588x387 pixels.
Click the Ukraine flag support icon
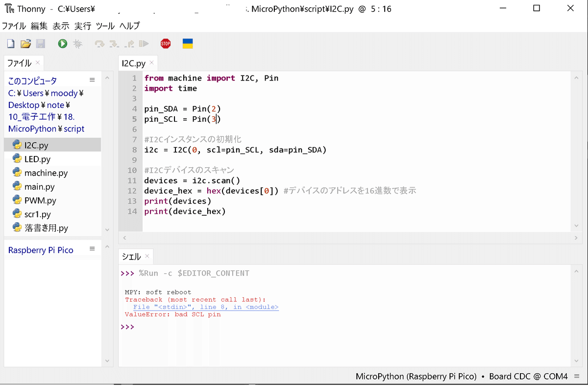(x=188, y=43)
